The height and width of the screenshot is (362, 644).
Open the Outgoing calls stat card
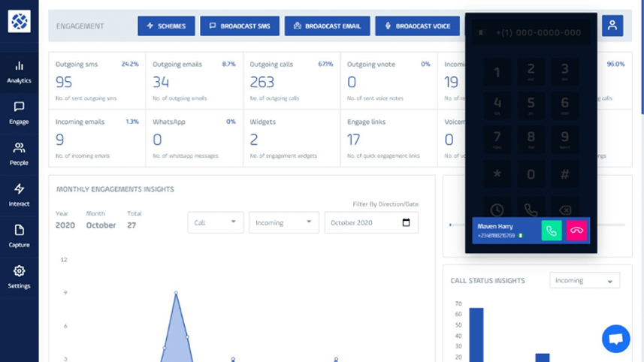pyautogui.click(x=292, y=81)
